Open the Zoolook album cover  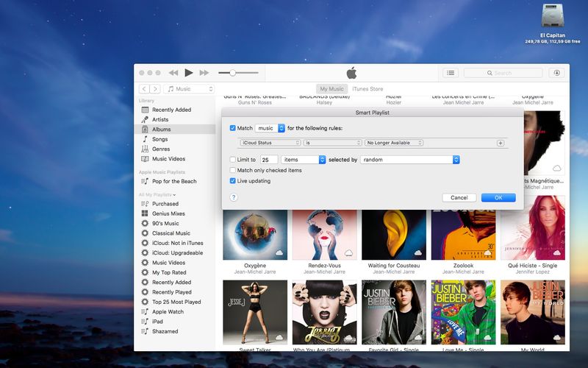tap(463, 235)
